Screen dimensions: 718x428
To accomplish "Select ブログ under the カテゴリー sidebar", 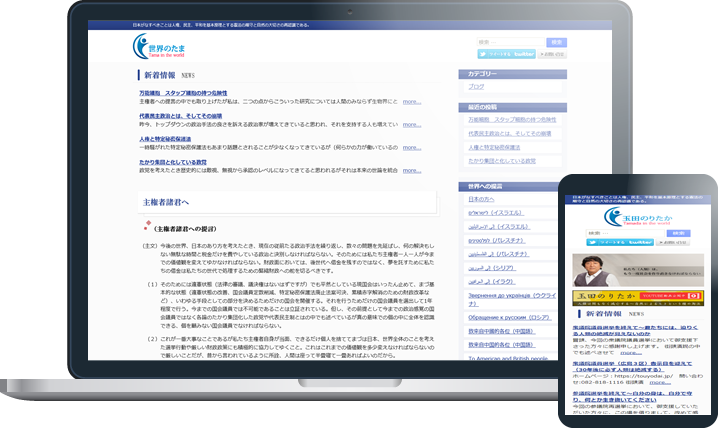I will (x=476, y=87).
